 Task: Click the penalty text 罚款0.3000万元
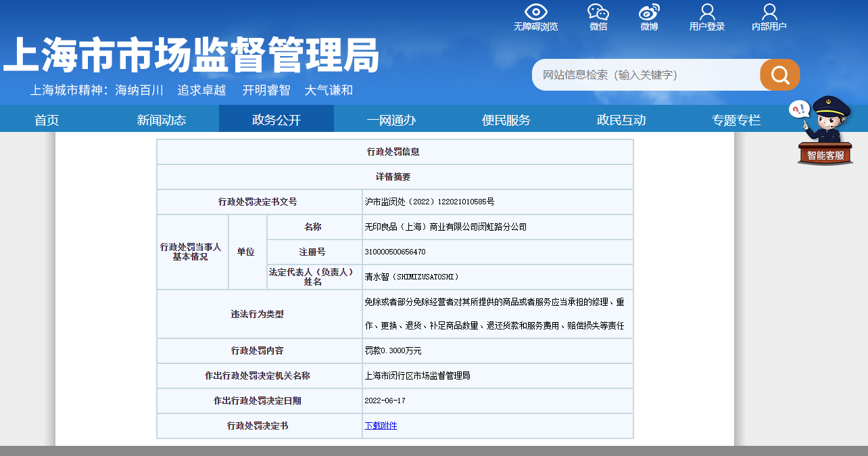[x=393, y=350]
